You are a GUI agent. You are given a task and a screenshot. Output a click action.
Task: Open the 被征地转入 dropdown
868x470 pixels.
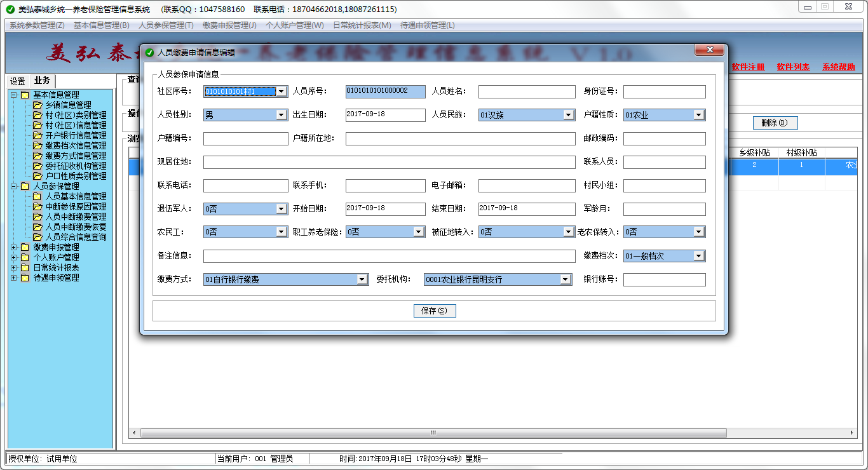(569, 232)
